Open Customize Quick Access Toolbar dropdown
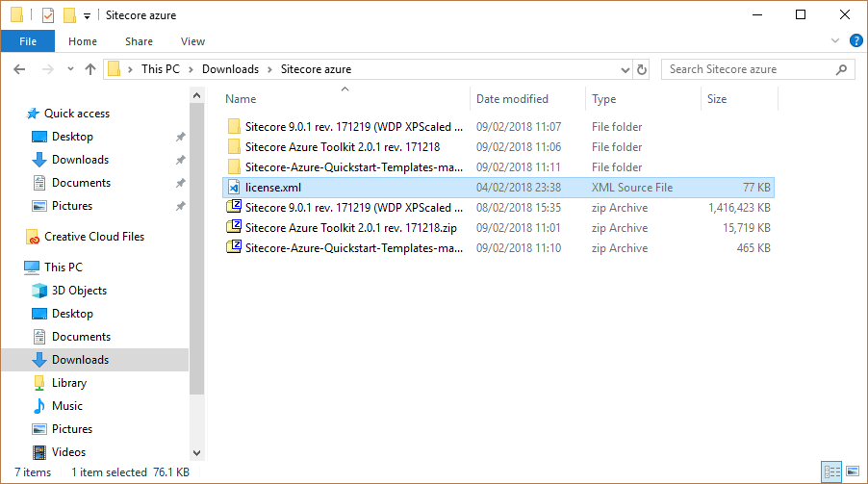 tap(87, 16)
